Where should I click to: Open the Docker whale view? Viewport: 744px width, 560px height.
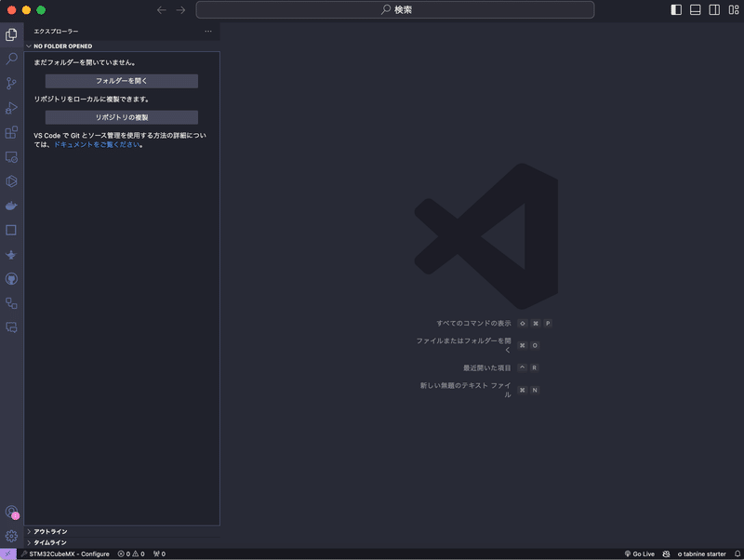point(11,206)
